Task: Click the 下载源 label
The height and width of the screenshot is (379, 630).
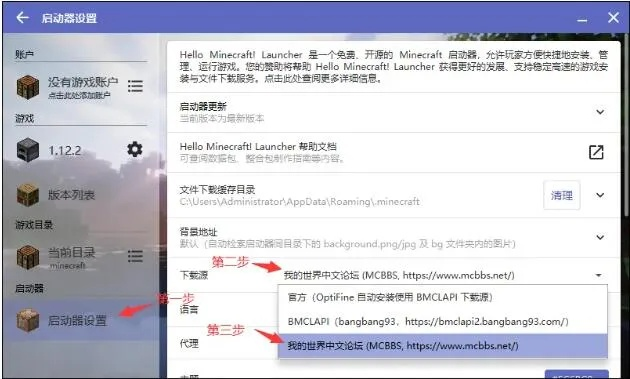Action: point(194,275)
